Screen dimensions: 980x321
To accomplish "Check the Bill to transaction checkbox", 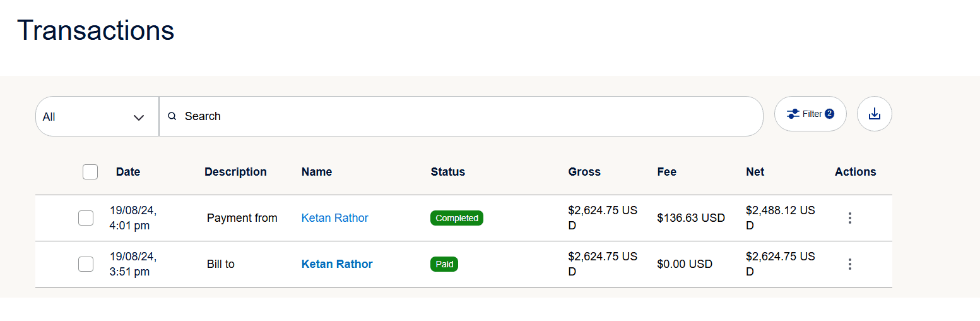I will coord(86,264).
